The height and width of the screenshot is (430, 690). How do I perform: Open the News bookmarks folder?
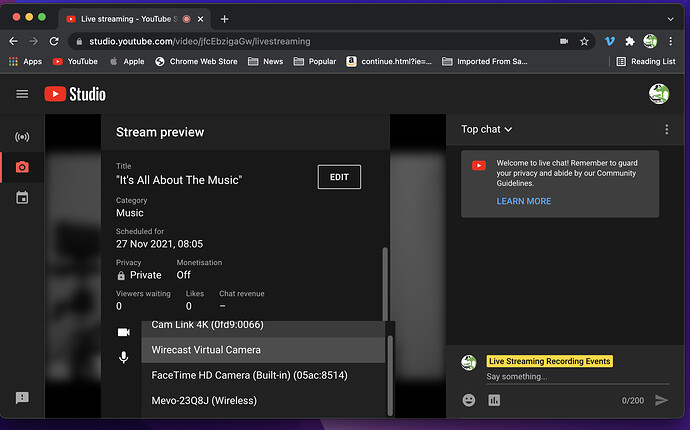tap(265, 62)
